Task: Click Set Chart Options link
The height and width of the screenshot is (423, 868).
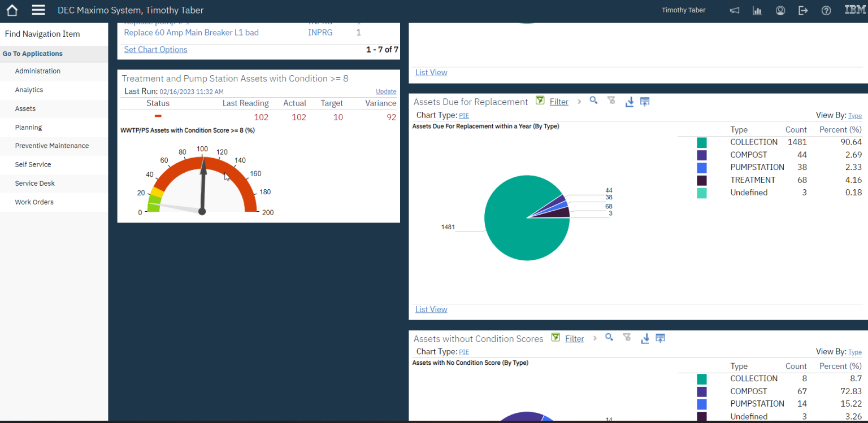Action: pyautogui.click(x=155, y=50)
